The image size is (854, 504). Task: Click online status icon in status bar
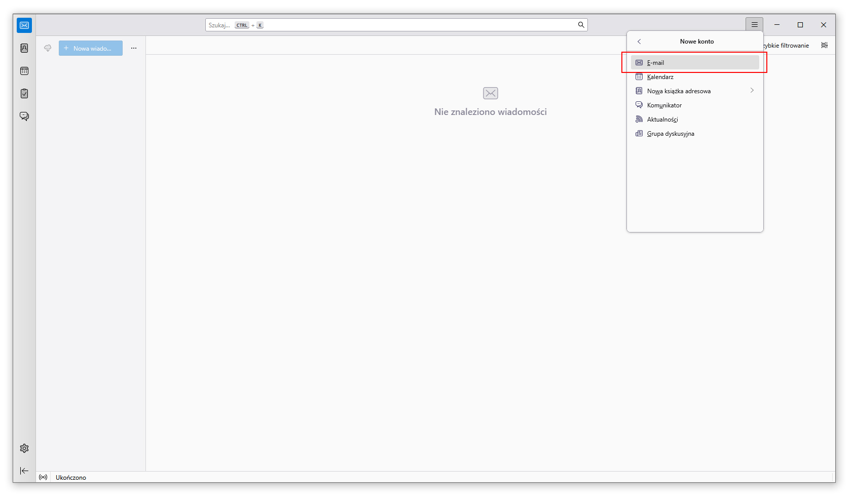pos(43,477)
